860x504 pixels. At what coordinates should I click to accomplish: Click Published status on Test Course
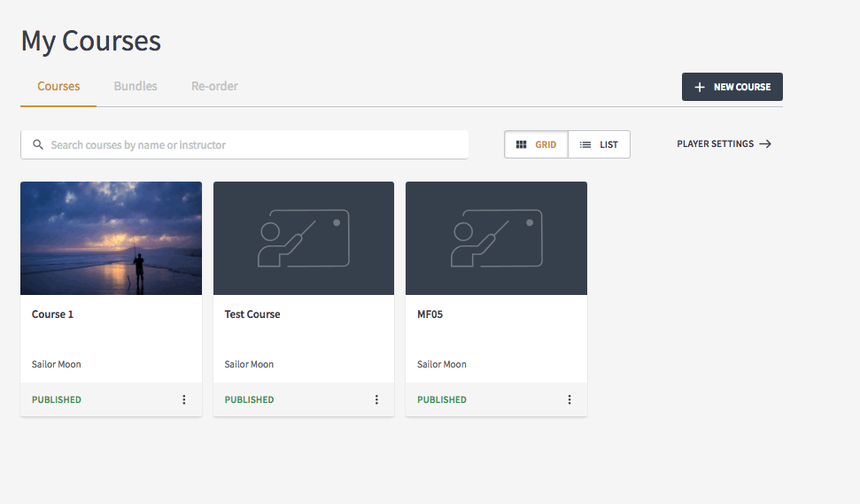click(x=249, y=399)
